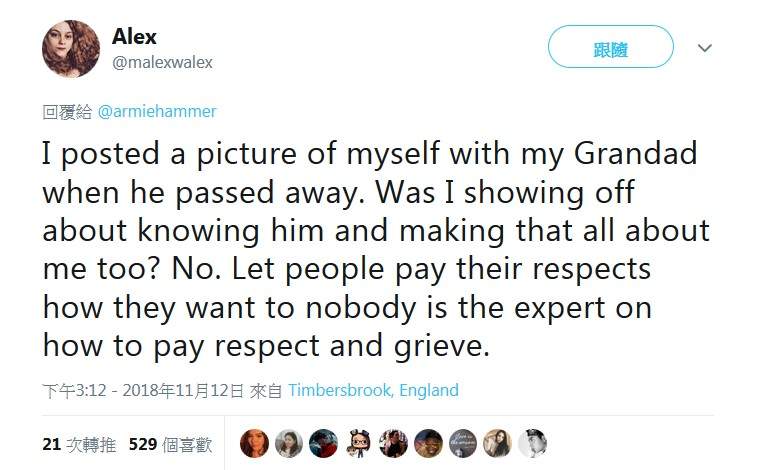
Task: Select the fifth liker avatar in the row
Action: 393,443
